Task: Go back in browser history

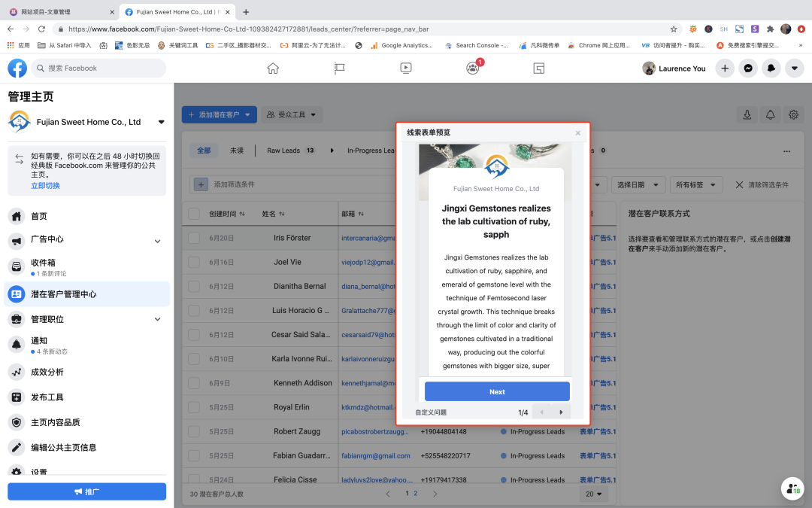Action: tap(11, 29)
